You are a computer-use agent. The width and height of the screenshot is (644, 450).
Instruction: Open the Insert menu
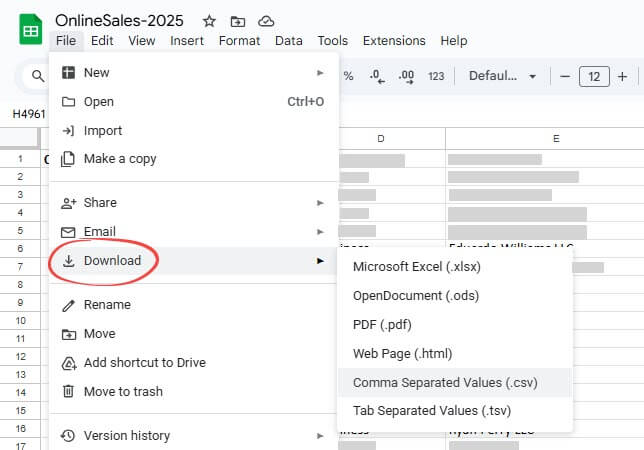(187, 41)
